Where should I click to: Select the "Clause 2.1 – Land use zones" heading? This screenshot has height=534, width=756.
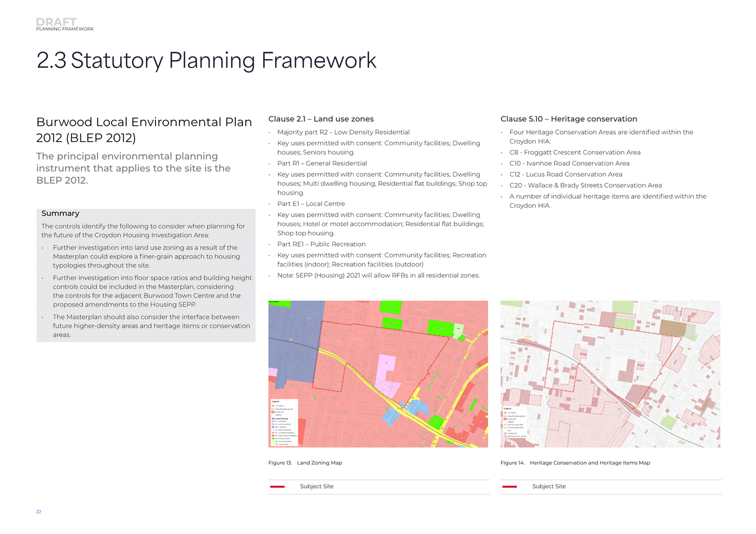[321, 119]
